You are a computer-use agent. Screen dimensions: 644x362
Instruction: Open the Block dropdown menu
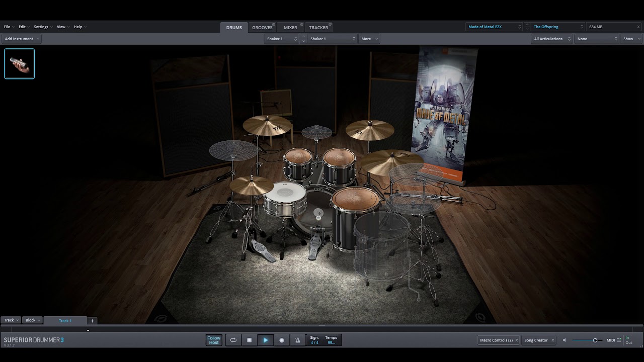(x=33, y=320)
